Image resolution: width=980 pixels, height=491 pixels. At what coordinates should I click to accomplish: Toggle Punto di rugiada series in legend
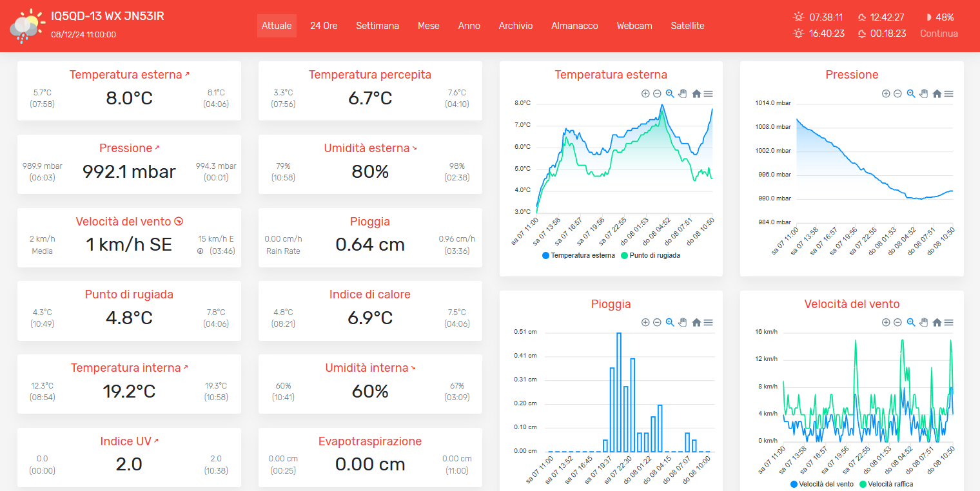click(650, 255)
